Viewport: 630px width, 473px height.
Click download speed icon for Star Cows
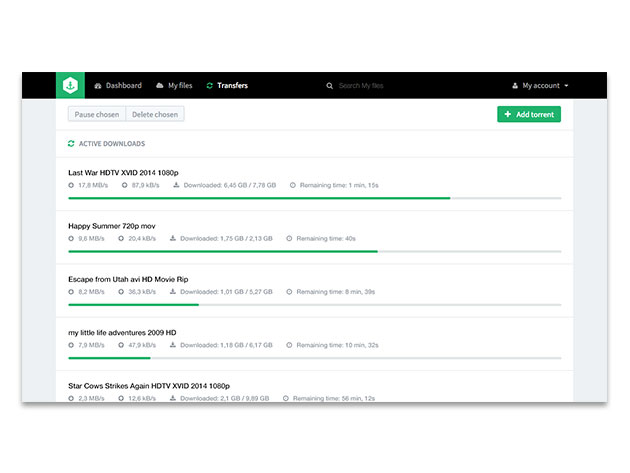[71, 398]
